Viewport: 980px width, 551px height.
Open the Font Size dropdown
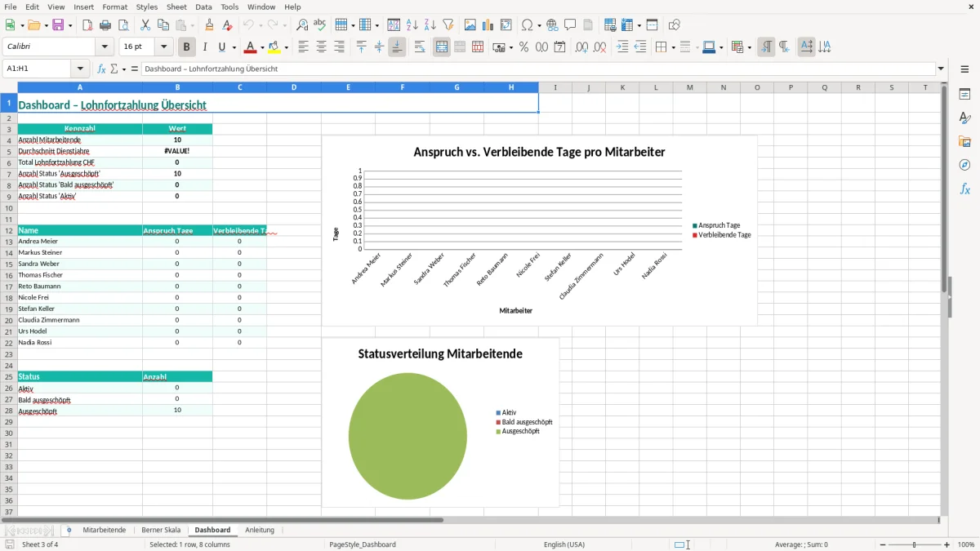click(164, 47)
